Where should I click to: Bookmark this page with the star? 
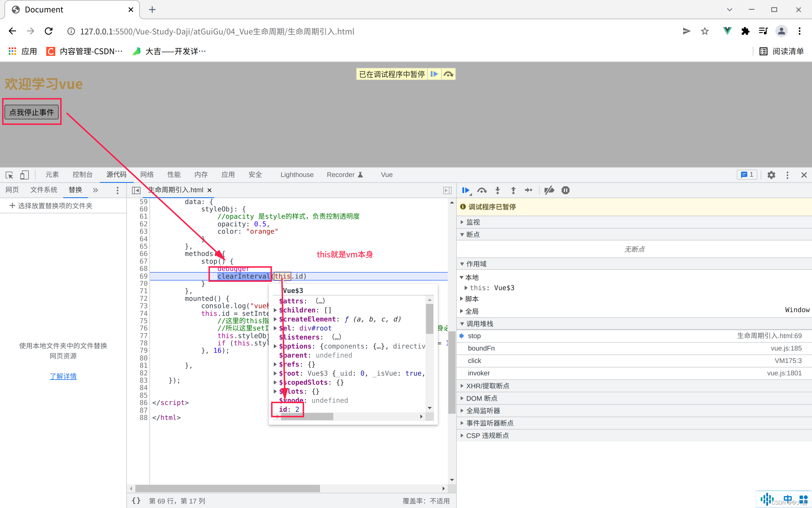705,31
